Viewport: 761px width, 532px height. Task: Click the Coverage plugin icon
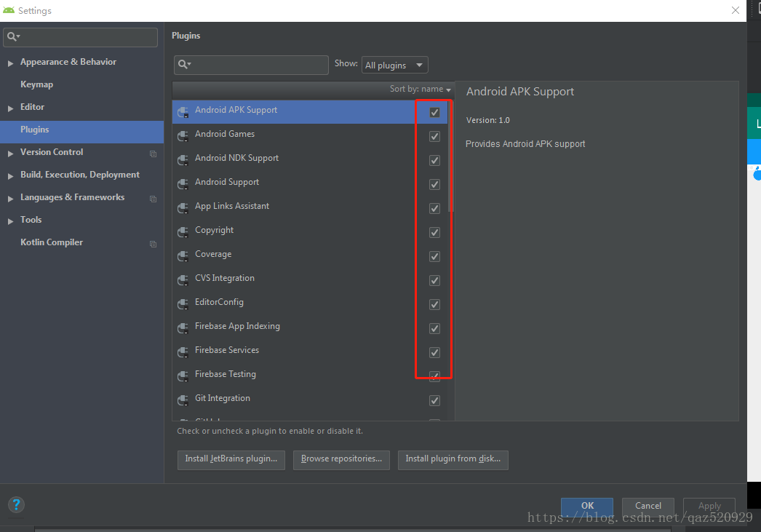pyautogui.click(x=183, y=256)
